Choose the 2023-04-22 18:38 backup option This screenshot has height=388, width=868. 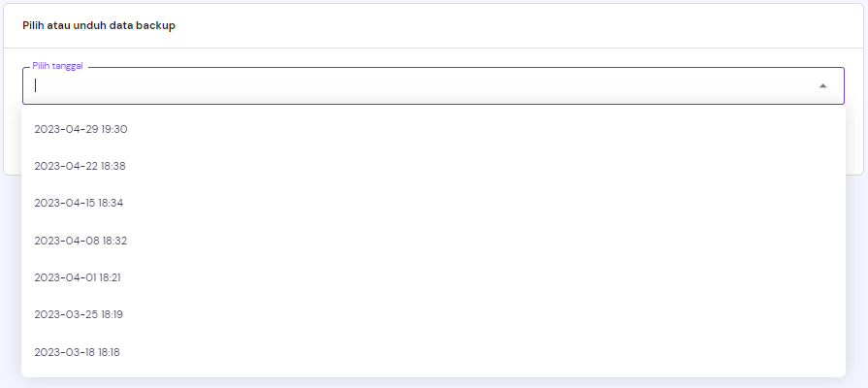click(x=80, y=166)
